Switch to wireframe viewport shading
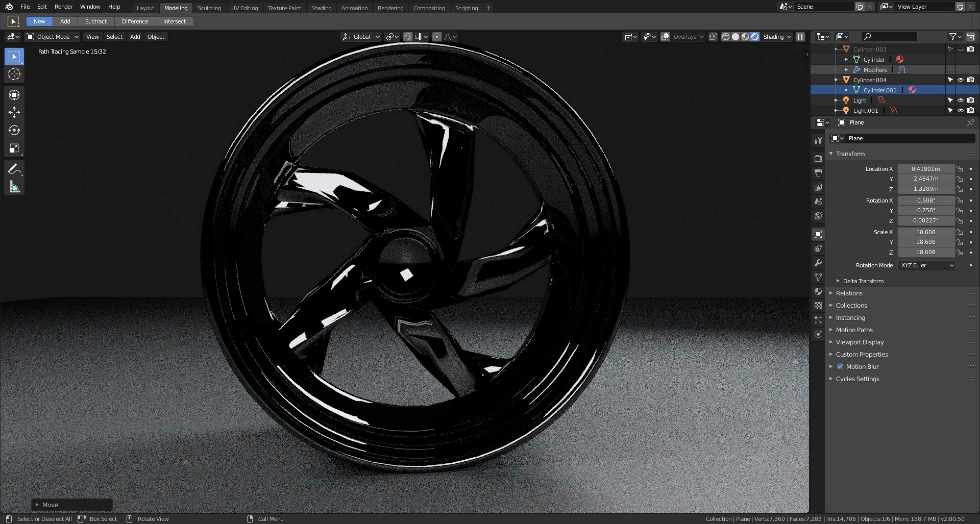The image size is (980, 524). pyautogui.click(x=725, y=37)
